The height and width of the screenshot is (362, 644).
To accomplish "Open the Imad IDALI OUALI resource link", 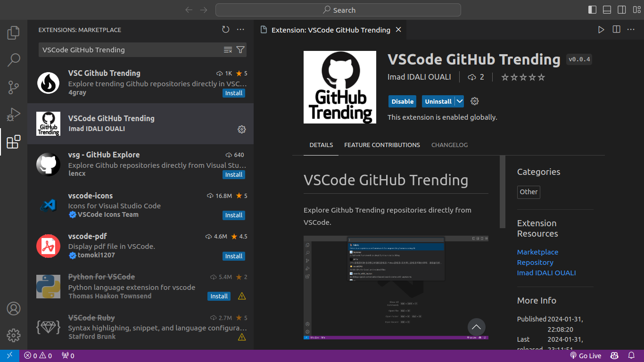I will [546, 273].
